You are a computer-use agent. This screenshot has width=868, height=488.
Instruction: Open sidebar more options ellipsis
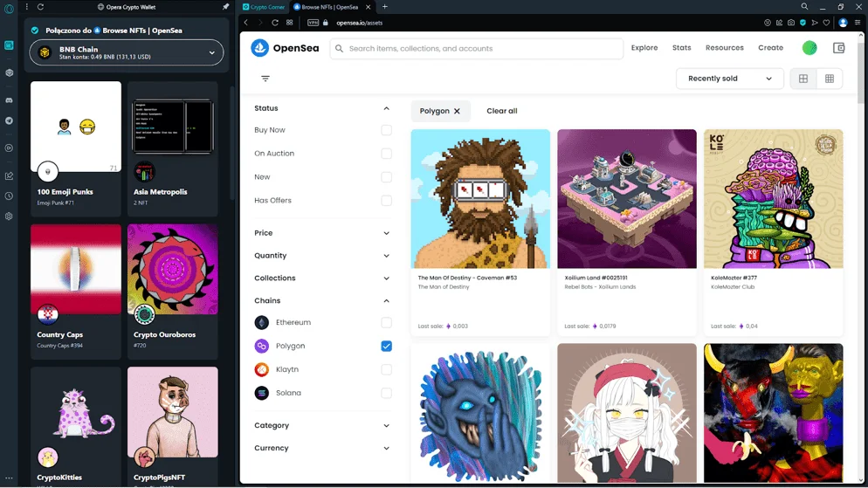(x=9, y=478)
